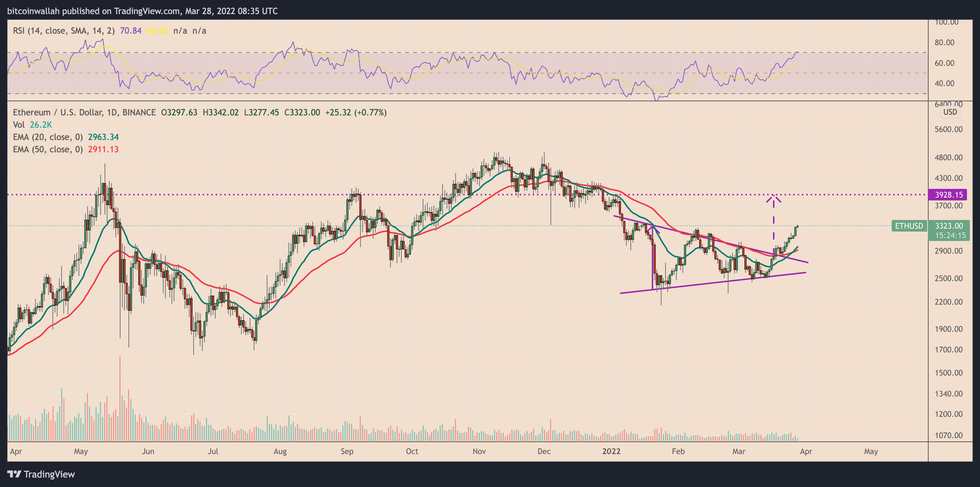This screenshot has width=980, height=487.
Task: Select the EMA 50 indicator legend
Action: pyautogui.click(x=47, y=149)
